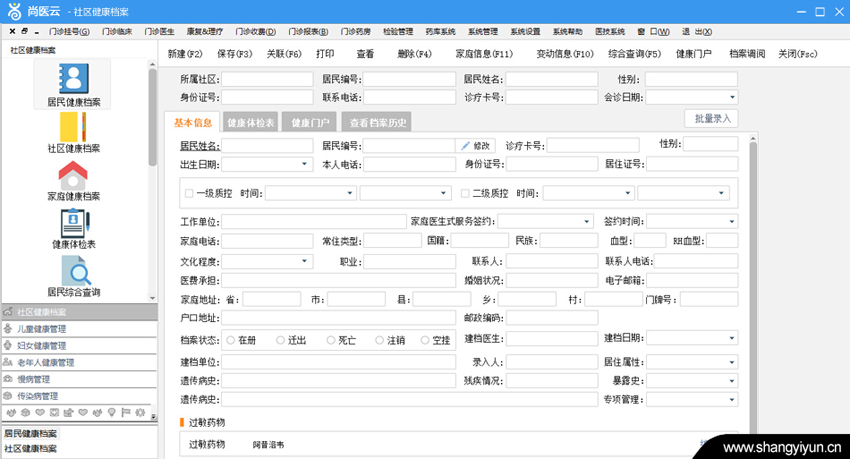The width and height of the screenshot is (850, 459).
Task: Select the 注销 archive status radio
Action: click(x=379, y=340)
